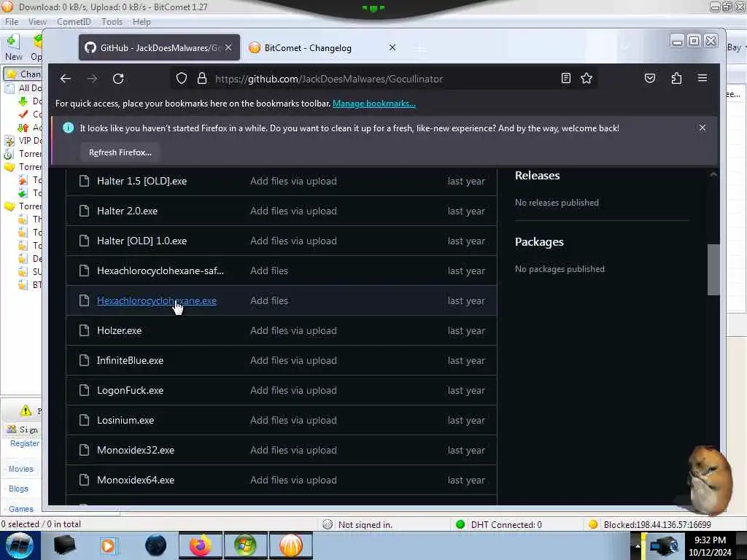Switch to the GitHub JackDoesMalwares tab
This screenshot has height=560, width=747.
(160, 47)
